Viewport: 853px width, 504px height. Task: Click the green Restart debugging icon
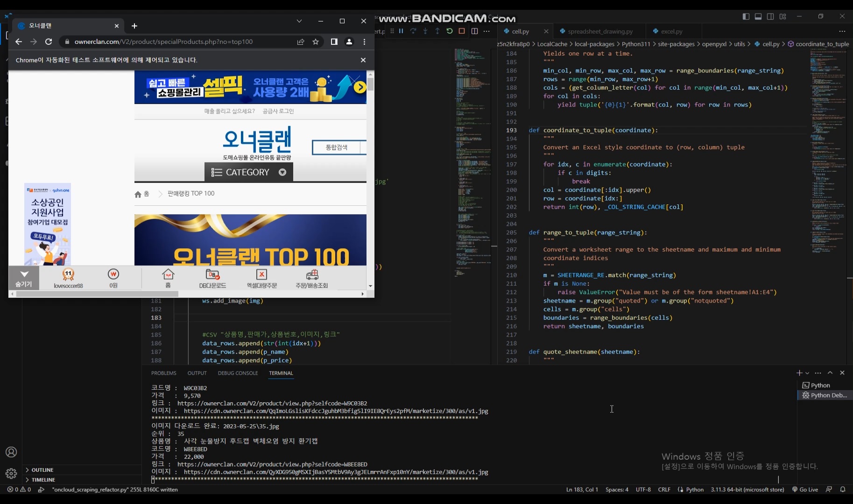coord(449,31)
